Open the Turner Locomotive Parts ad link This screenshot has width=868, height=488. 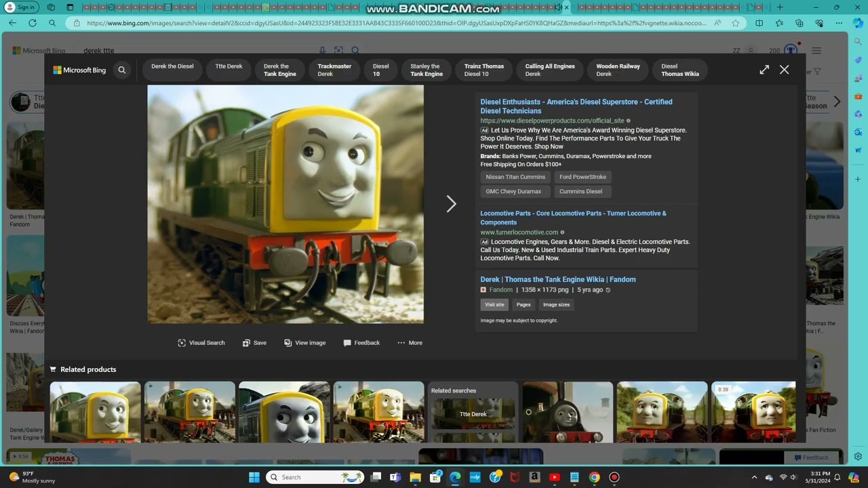pyautogui.click(x=573, y=218)
